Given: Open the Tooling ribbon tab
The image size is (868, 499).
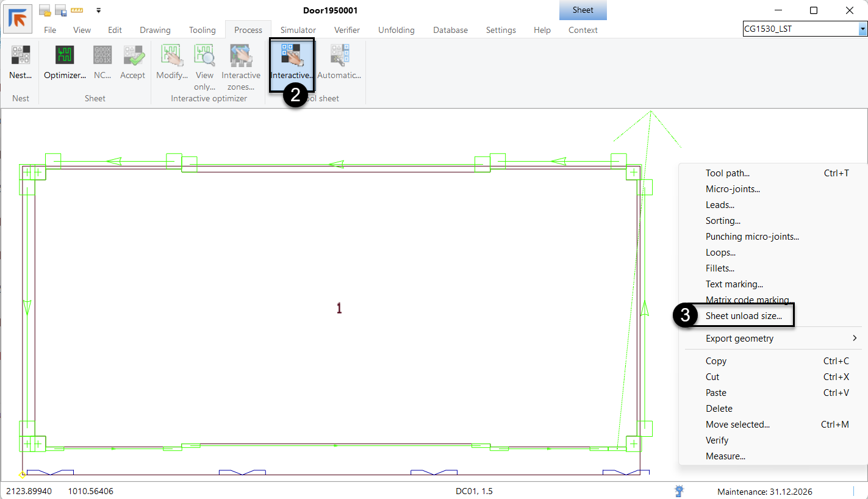Looking at the screenshot, I should click(202, 30).
